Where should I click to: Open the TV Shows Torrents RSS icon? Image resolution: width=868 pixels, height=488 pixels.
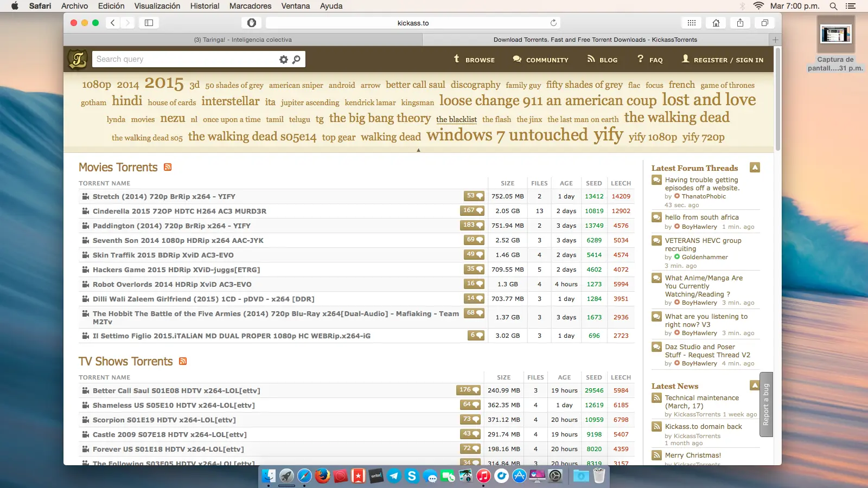[183, 361]
